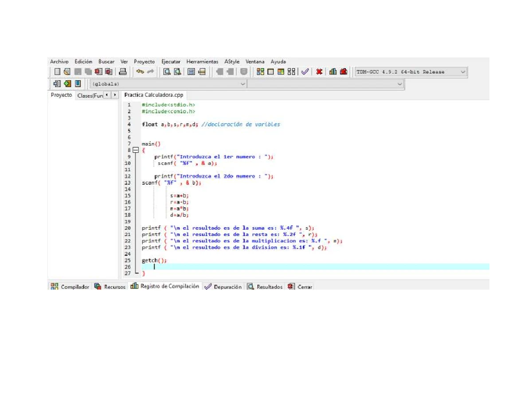Screen dimensions: 532x411
Task: Collapse the main function fold at line 8
Action: pos(136,150)
